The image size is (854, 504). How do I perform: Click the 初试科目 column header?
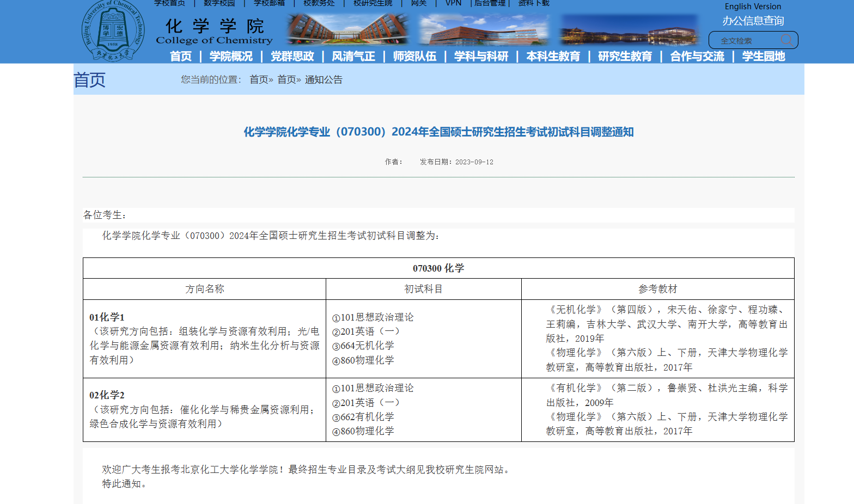[x=424, y=289]
